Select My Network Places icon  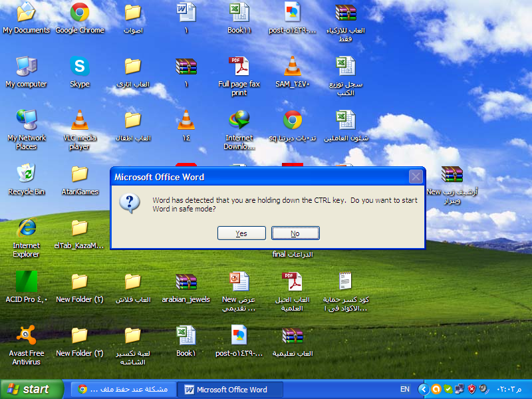(26, 130)
